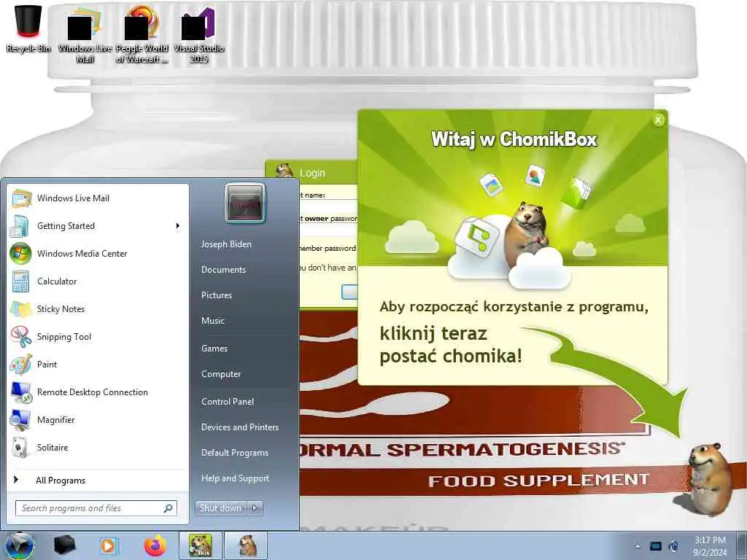Open Pictures from Start menu
The width and height of the screenshot is (747, 560).
[x=216, y=295]
